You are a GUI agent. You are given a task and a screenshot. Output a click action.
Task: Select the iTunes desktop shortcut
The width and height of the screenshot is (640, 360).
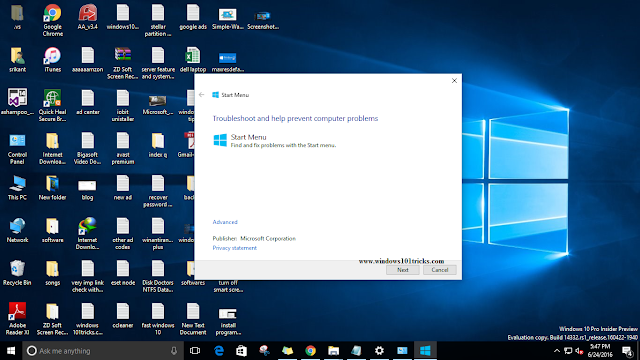53,60
